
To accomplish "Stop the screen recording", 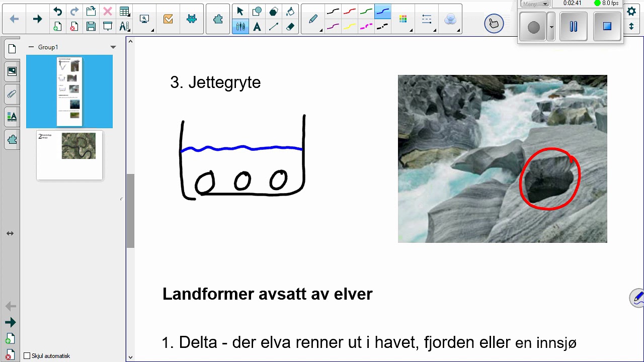I will click(607, 27).
